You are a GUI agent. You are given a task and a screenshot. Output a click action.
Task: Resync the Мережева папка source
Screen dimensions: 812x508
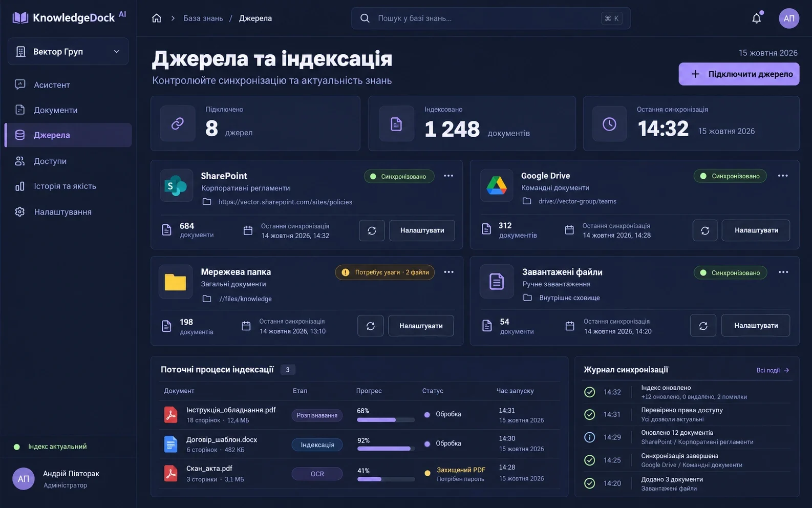click(x=371, y=326)
